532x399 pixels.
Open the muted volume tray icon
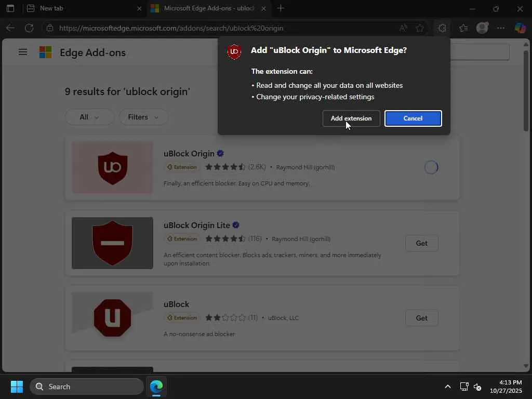click(x=477, y=387)
